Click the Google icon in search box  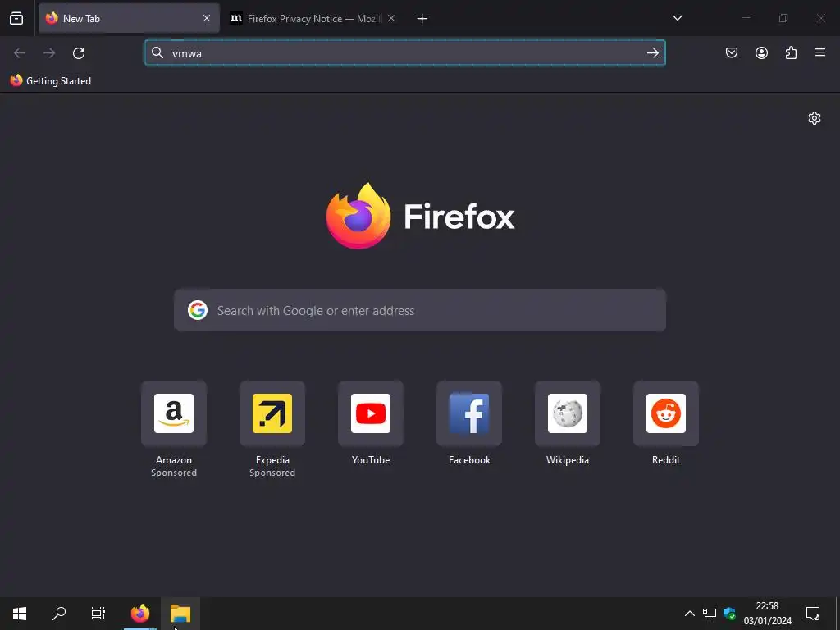pyautogui.click(x=198, y=310)
